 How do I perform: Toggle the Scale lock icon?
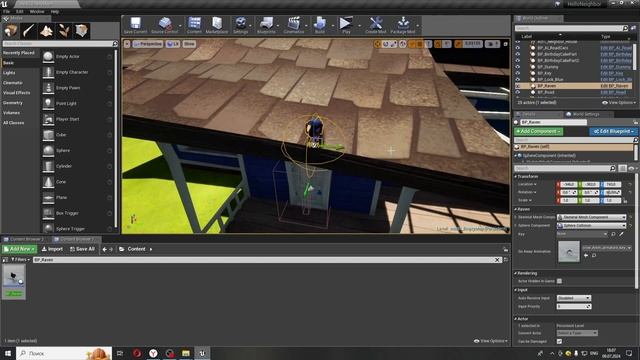pyautogui.click(x=625, y=200)
